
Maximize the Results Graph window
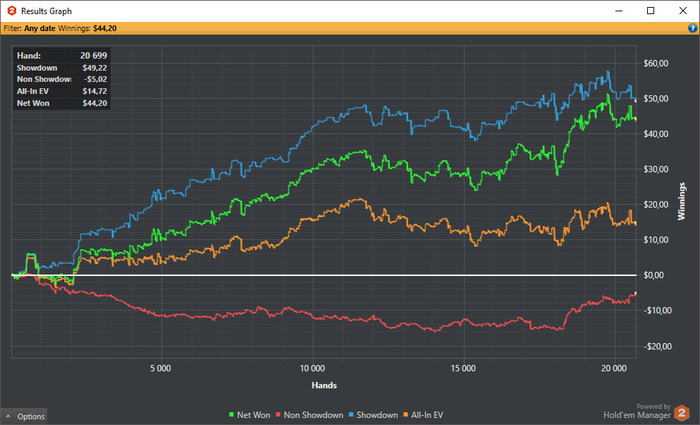[x=650, y=11]
